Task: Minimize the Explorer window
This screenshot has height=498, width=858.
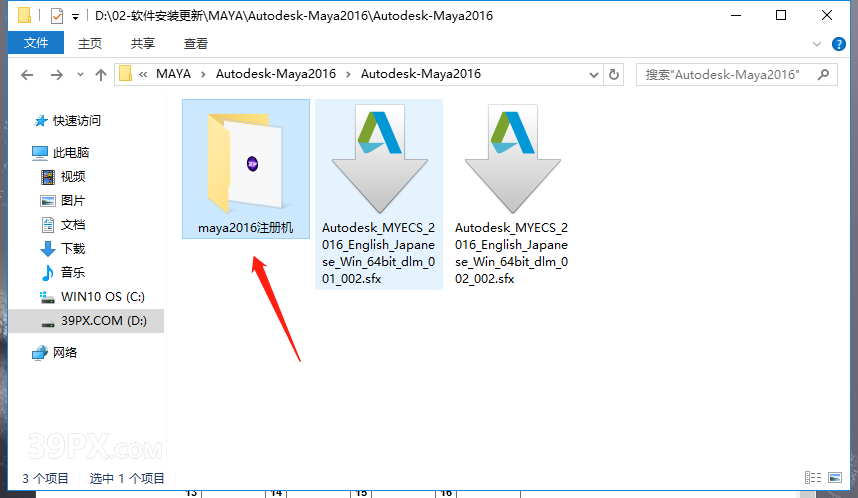Action: pyautogui.click(x=736, y=15)
